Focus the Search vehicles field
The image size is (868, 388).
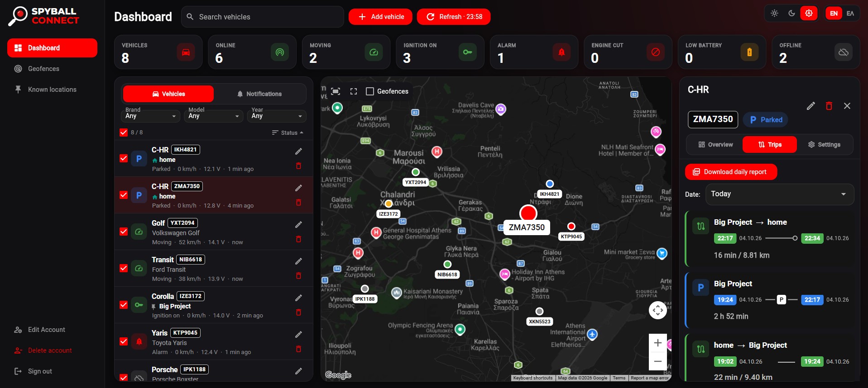[x=263, y=17]
